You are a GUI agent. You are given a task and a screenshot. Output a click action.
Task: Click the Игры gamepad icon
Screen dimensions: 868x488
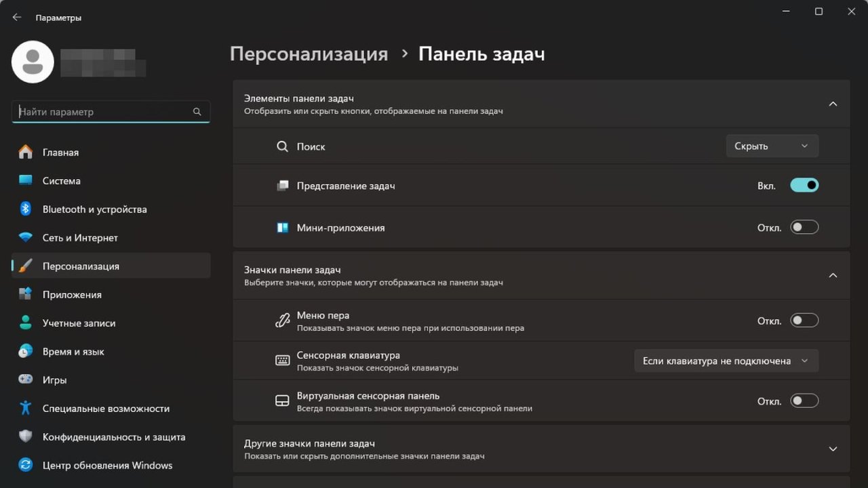26,380
